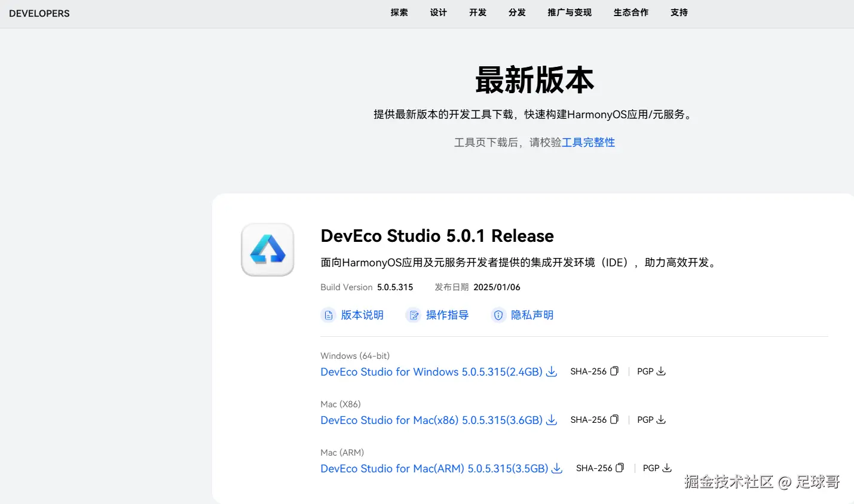This screenshot has height=504, width=854.
Task: Open the 探索 navigation menu
Action: point(399,13)
